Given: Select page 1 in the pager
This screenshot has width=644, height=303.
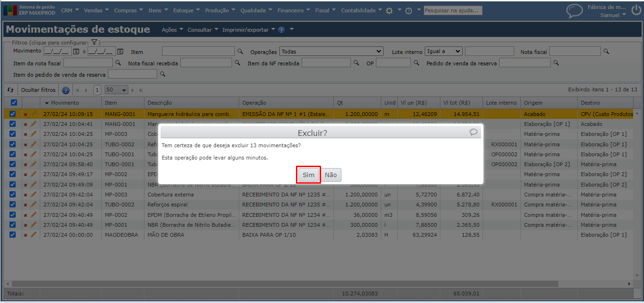Looking at the screenshot, I should click(97, 90).
